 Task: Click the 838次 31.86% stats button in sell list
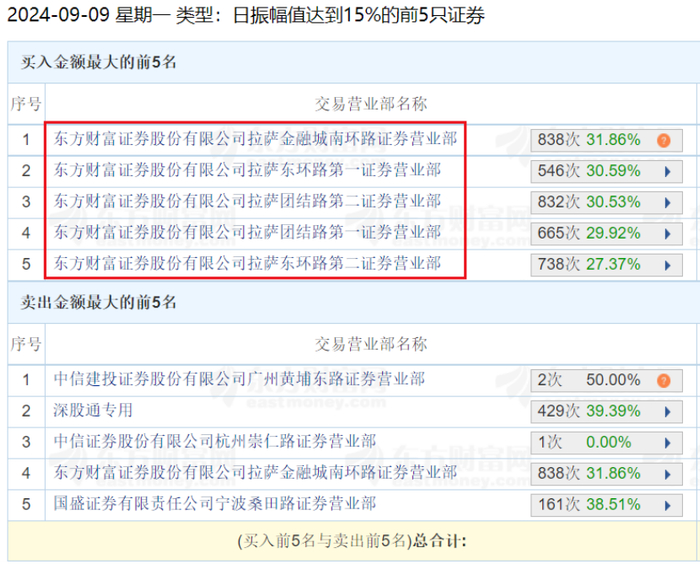tap(606, 474)
